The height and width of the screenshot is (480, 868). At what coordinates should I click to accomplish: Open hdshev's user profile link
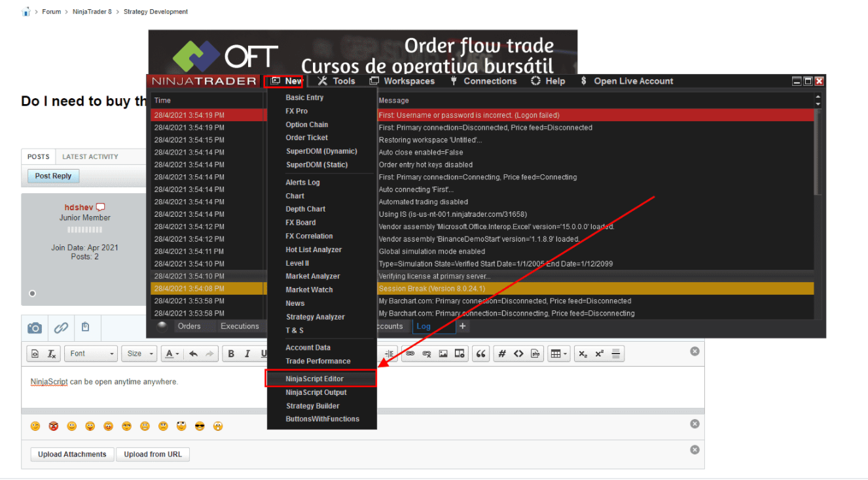[79, 207]
